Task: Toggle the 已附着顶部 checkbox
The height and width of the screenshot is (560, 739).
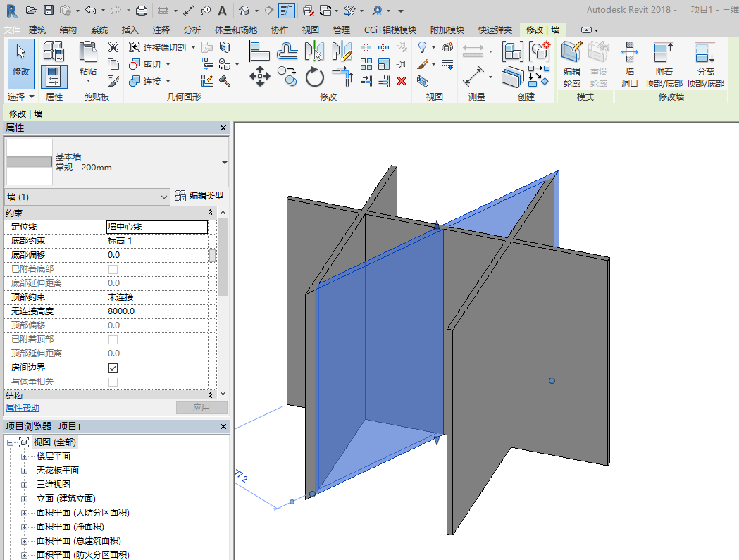Action: point(113,340)
